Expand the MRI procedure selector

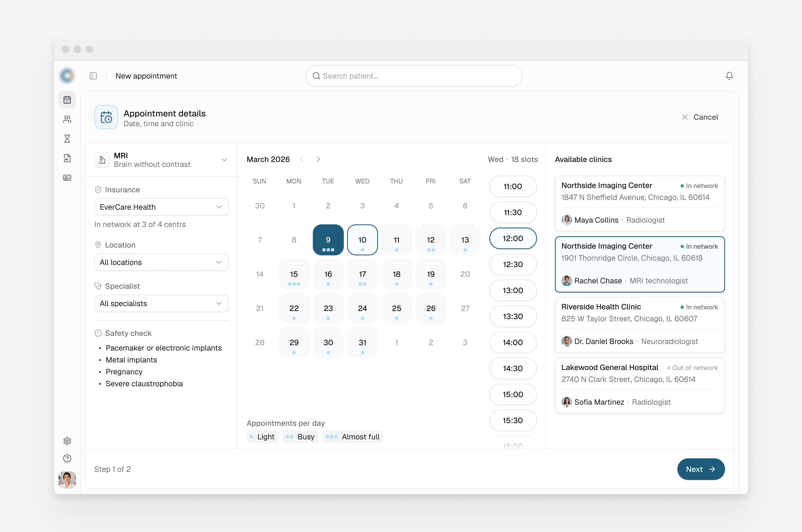coord(161,160)
